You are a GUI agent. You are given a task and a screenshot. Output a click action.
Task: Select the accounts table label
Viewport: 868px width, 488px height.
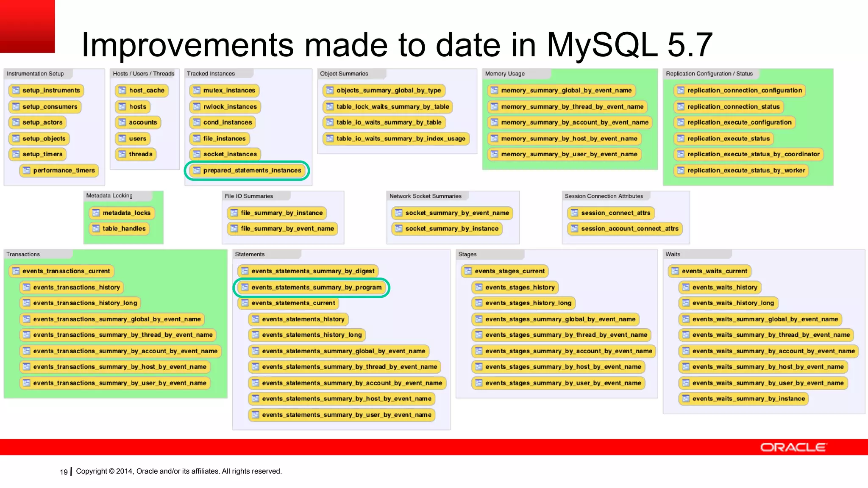143,122
